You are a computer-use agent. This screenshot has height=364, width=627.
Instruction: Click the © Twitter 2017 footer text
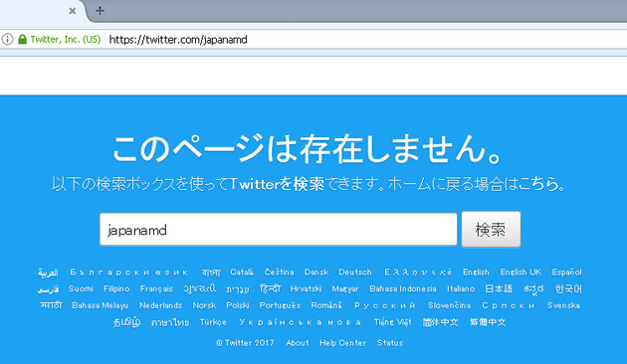click(x=245, y=343)
